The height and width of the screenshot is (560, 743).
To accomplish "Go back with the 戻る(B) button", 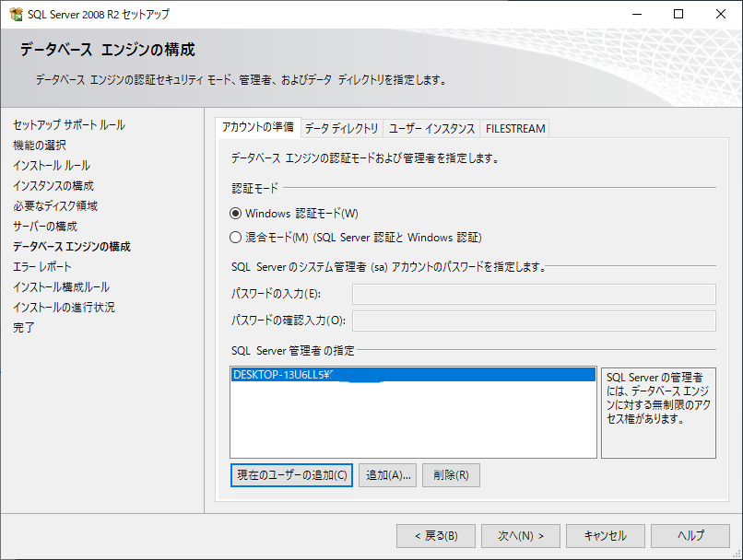I will tap(435, 536).
